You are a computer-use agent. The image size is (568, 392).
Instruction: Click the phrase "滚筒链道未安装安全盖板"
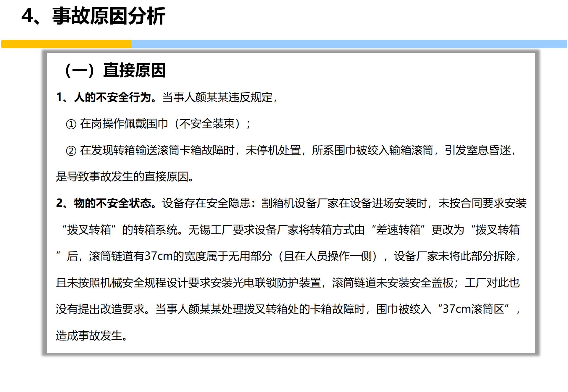click(x=393, y=283)
